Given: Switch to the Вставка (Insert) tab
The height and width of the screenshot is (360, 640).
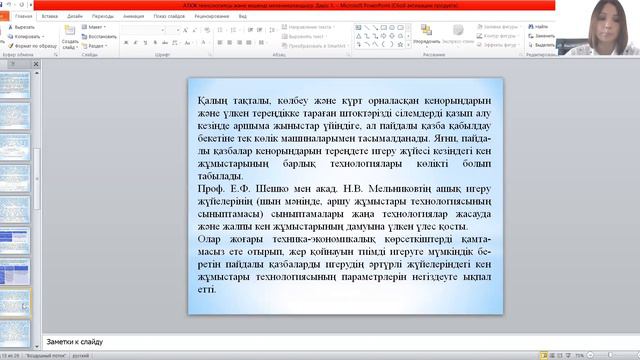Looking at the screenshot, I should (50, 16).
